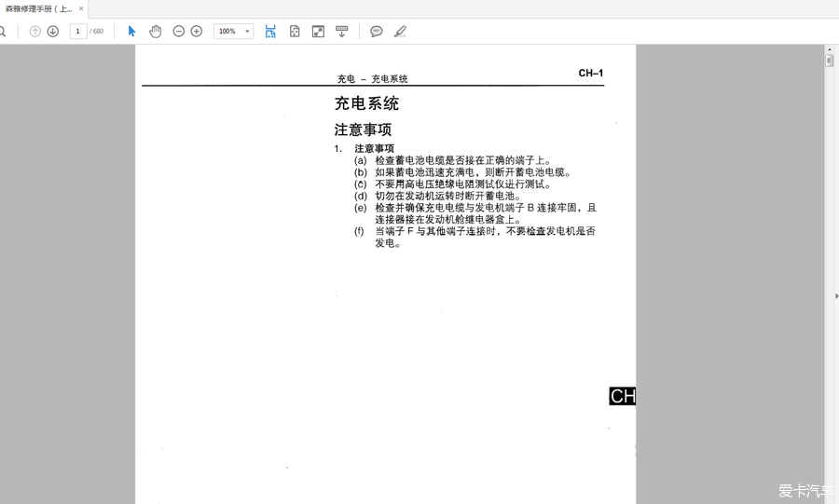Expand the right side panel arrow
The image size is (839, 504).
(x=836, y=295)
